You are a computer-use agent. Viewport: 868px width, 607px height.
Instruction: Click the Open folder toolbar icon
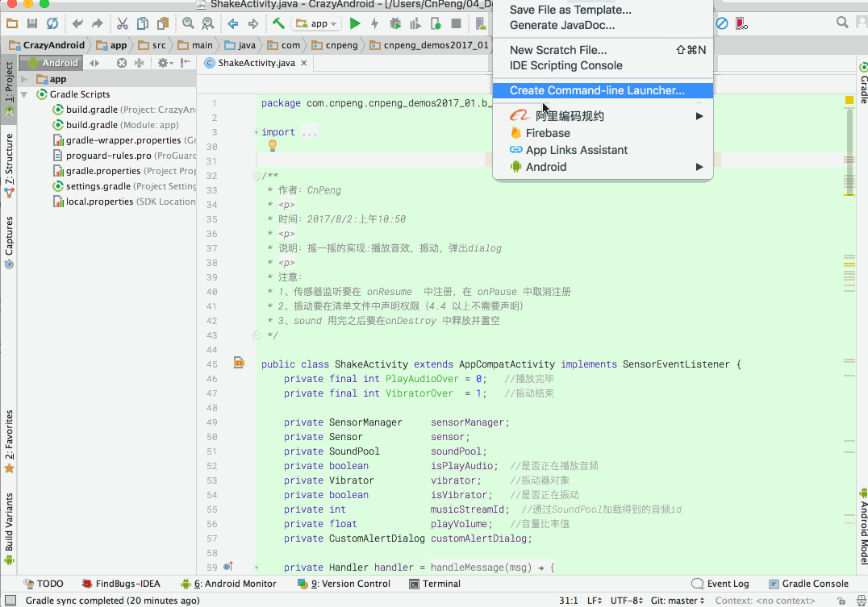click(x=11, y=23)
